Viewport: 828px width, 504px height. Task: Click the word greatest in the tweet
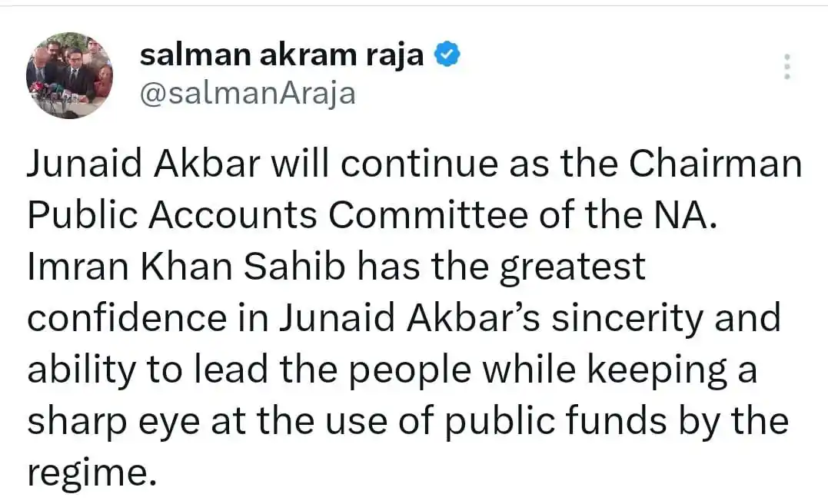click(573, 267)
